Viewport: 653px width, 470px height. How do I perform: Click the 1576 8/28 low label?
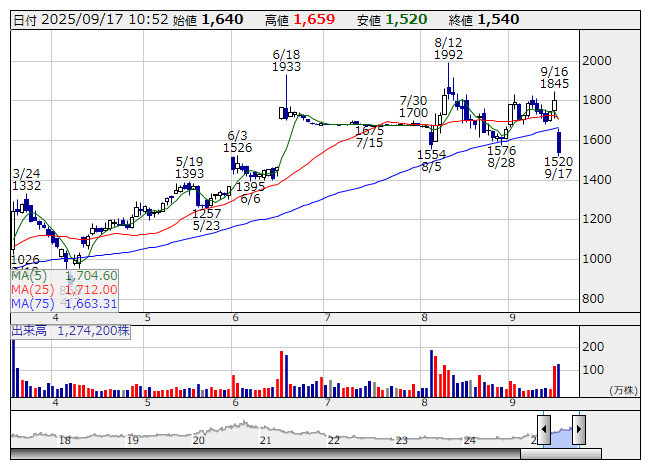(x=501, y=157)
